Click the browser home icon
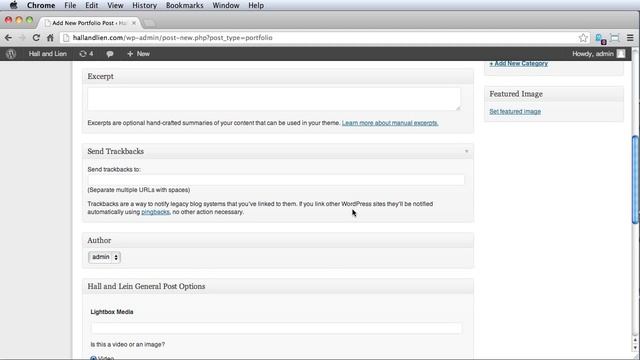 pyautogui.click(x=50, y=38)
